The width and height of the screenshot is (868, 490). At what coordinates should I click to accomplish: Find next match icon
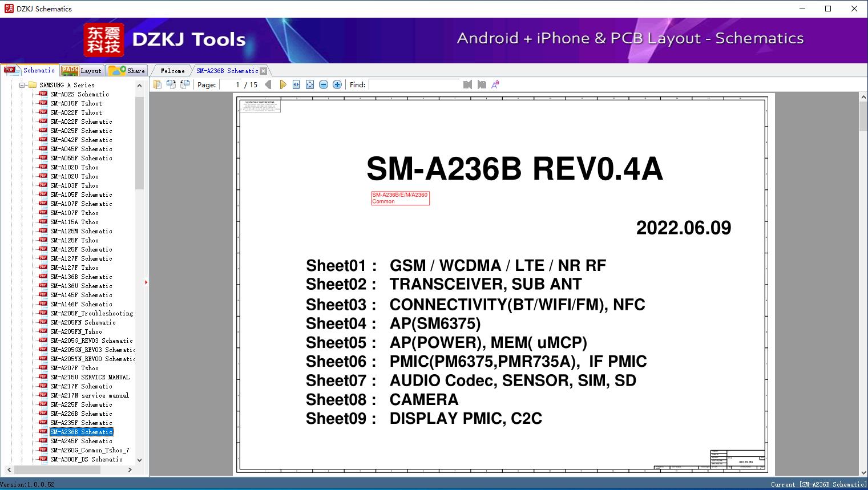point(482,84)
